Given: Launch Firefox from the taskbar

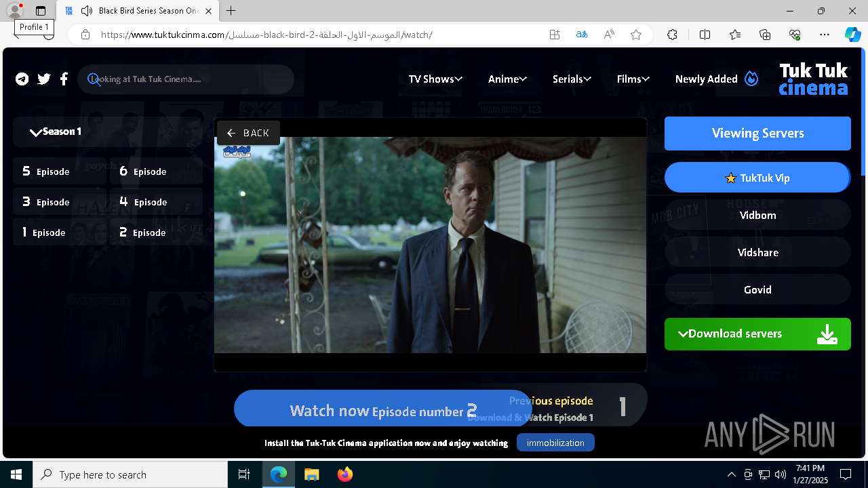Looking at the screenshot, I should [345, 474].
